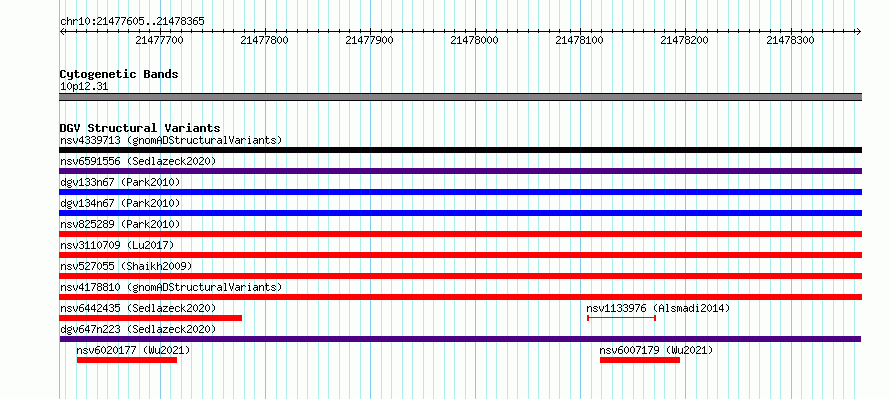This screenshot has width=890, height=399.
Task: Click the red nsv6007179 variant bar
Action: tap(640, 360)
